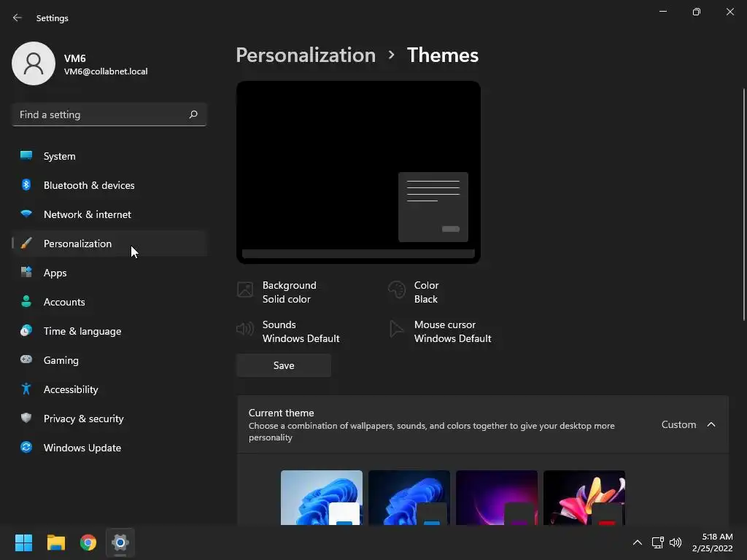This screenshot has width=747, height=560.
Task: Open the System settings page
Action: 109,156
